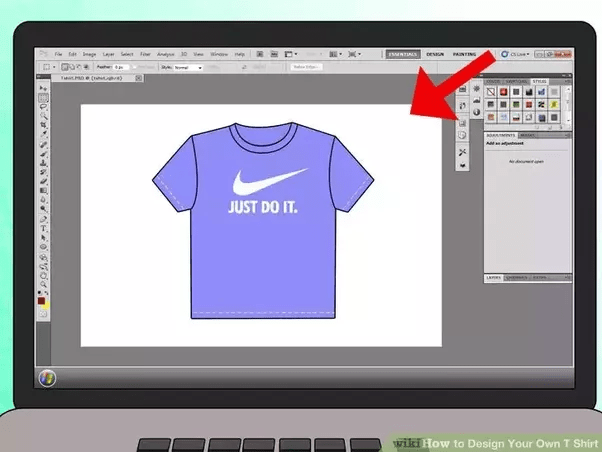Select the Pen tool
This screenshot has width=602, height=452.
click(x=43, y=220)
